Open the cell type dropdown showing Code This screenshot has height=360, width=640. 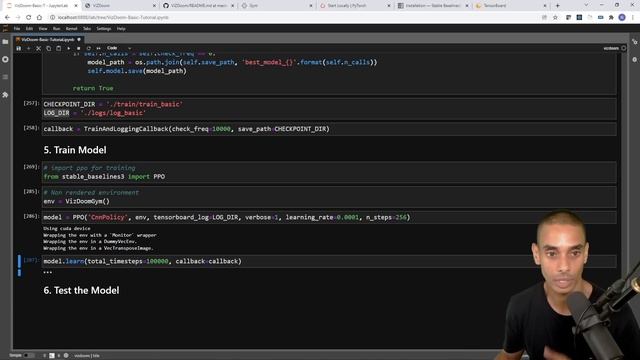pos(119,48)
